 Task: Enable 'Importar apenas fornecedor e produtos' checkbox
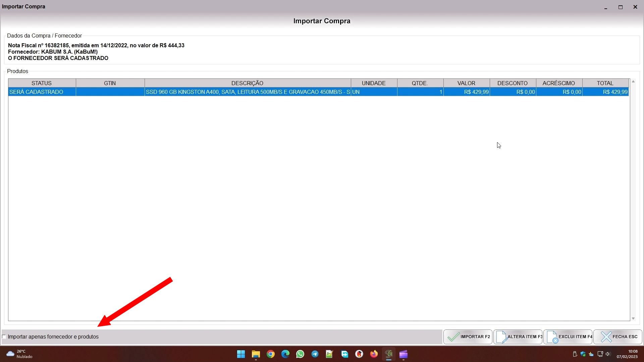click(4, 337)
